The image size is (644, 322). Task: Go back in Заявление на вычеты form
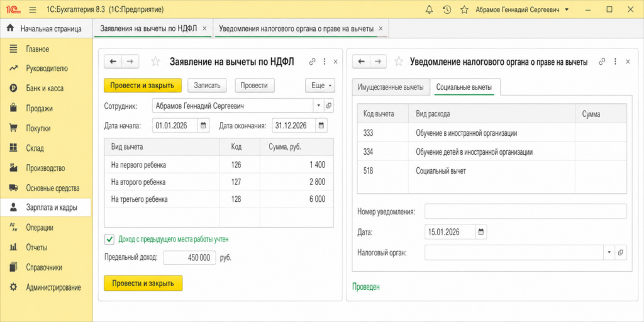(x=113, y=62)
